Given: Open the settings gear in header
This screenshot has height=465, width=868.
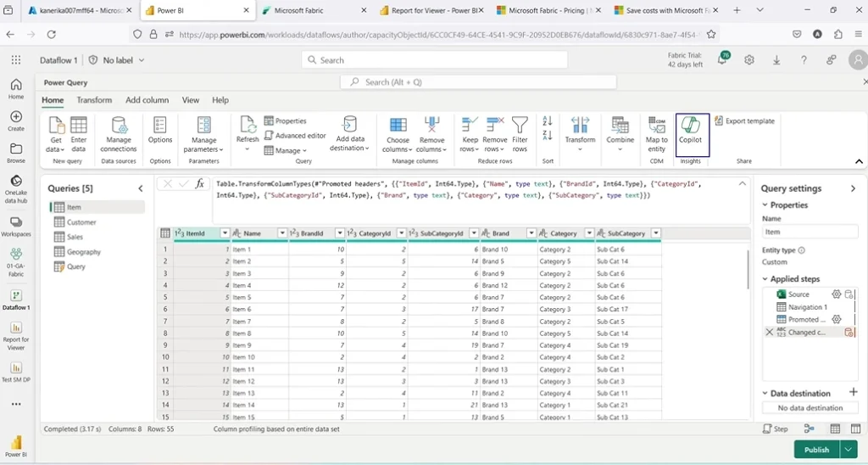Looking at the screenshot, I should [x=749, y=60].
